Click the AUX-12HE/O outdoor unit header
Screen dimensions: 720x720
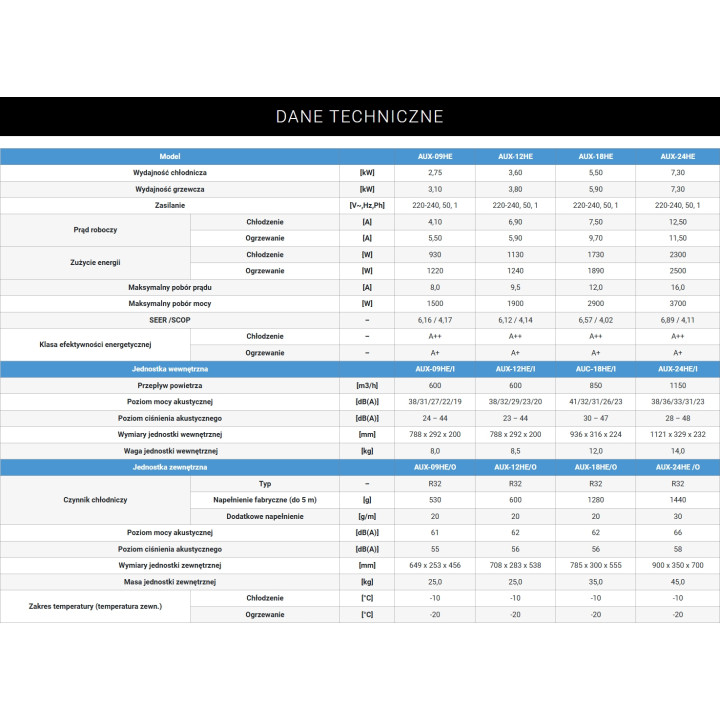(515, 467)
